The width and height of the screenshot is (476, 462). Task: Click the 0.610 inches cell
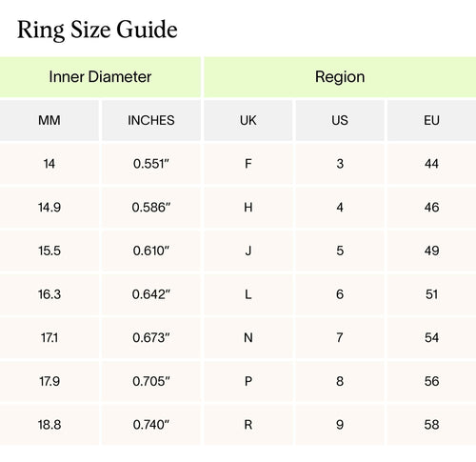(151, 251)
